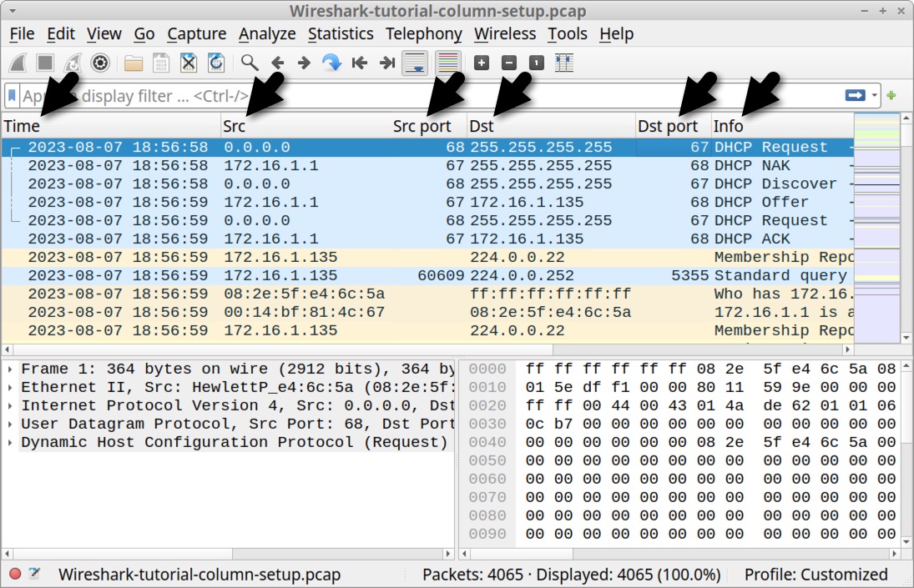This screenshot has height=588, width=914.
Task: Open capture options gear icon
Action: 100,63
